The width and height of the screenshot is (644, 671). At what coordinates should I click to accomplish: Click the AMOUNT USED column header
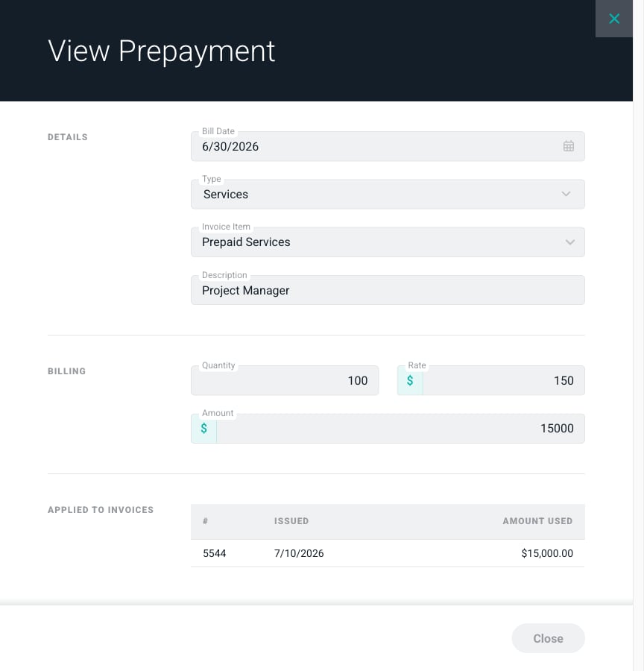tap(537, 521)
